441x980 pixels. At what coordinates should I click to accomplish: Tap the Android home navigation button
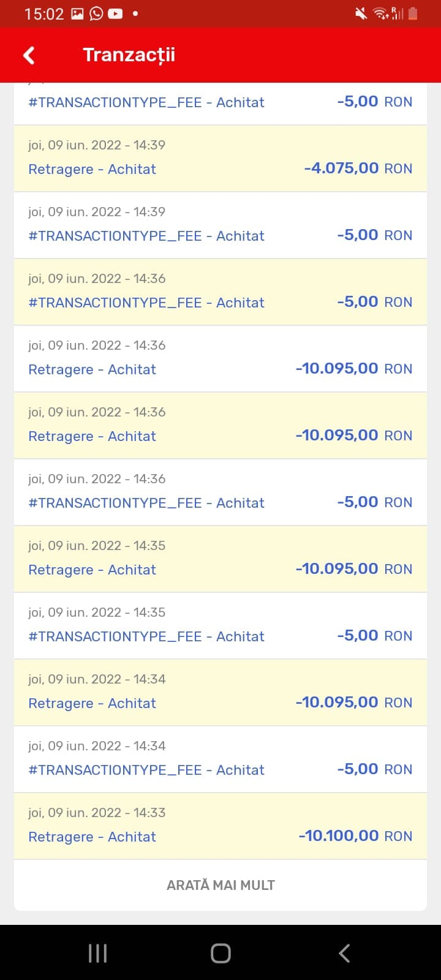[221, 953]
